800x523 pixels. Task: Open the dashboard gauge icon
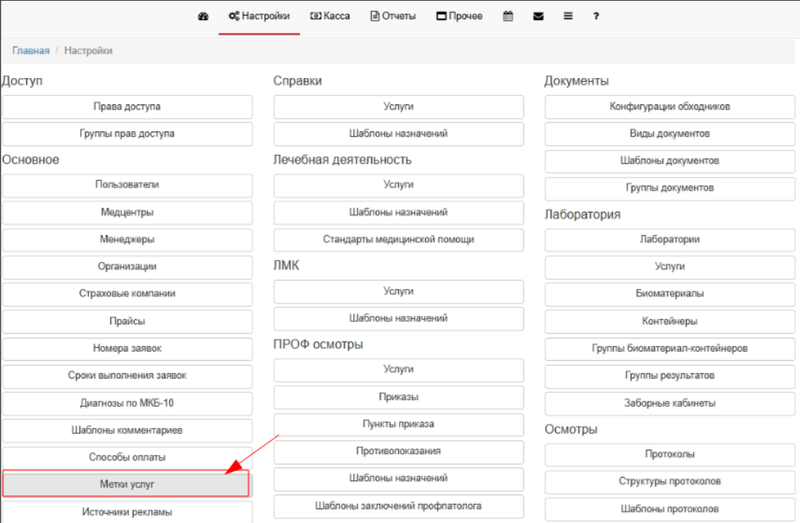tap(204, 17)
